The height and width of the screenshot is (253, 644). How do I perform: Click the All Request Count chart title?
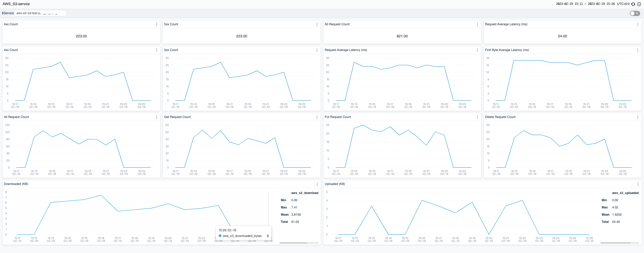tap(16, 117)
